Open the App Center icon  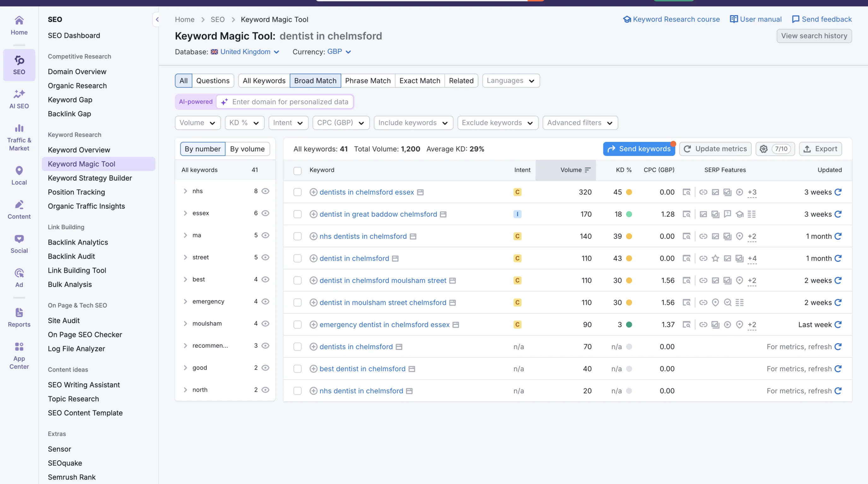point(19,356)
